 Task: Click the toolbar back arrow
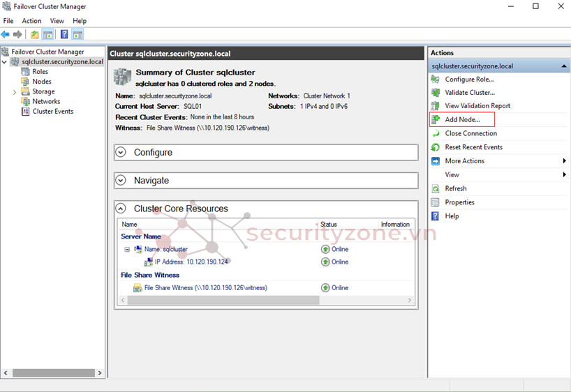click(6, 34)
